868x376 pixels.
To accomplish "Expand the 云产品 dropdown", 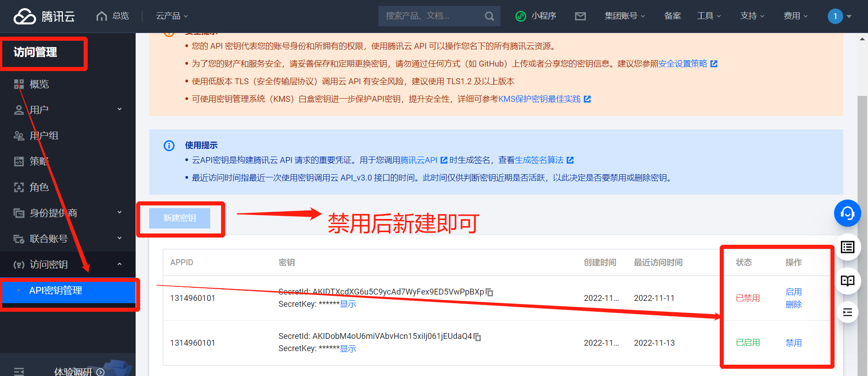I will tap(172, 16).
